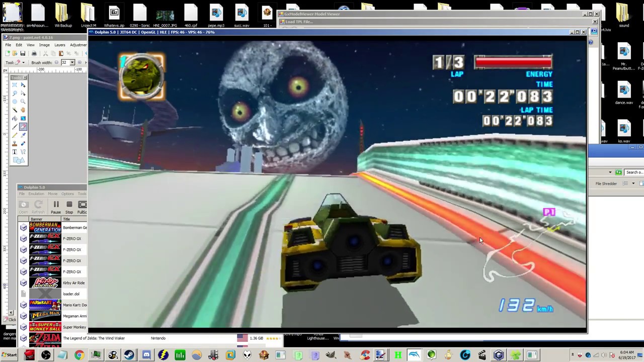This screenshot has width=644, height=362.
Task: Select the Pencil tool
Action: click(x=15, y=135)
